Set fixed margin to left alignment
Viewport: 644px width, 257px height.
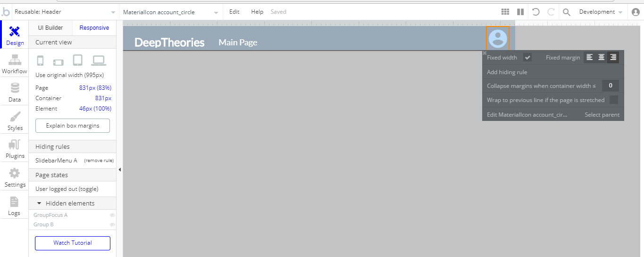click(590, 58)
